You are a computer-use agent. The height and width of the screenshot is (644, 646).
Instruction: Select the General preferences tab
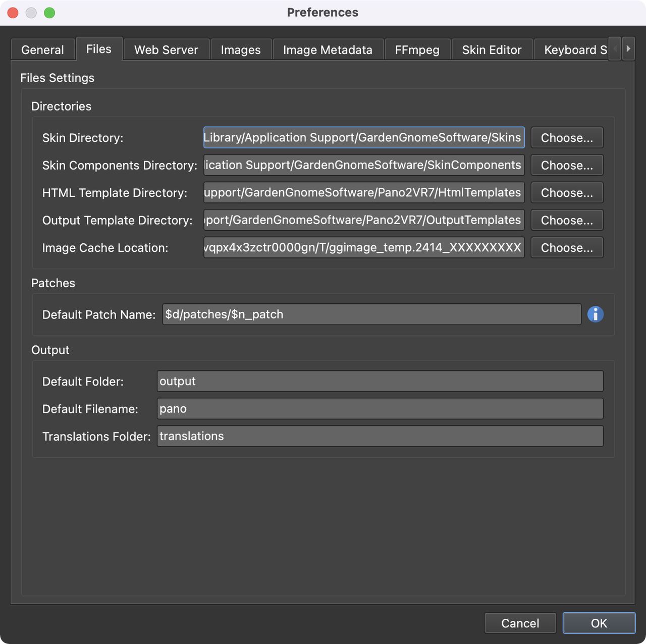click(42, 49)
